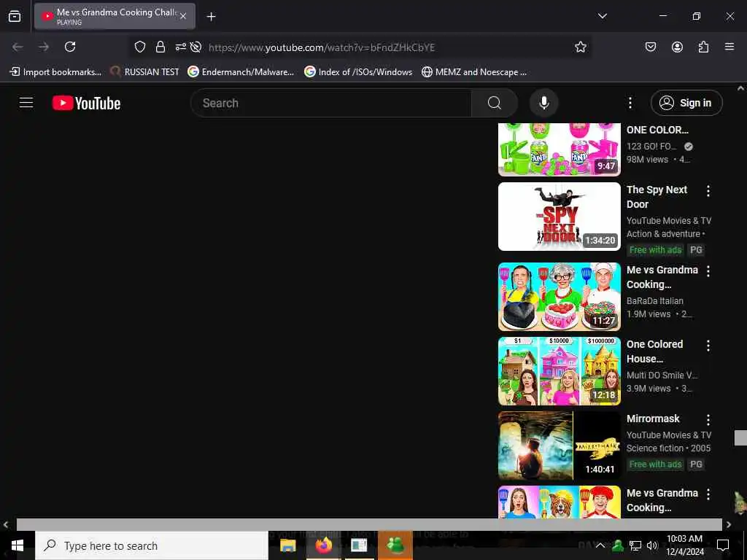The width and height of the screenshot is (747, 560).
Task: Open the Action Center notifications icon
Action: 723,545
